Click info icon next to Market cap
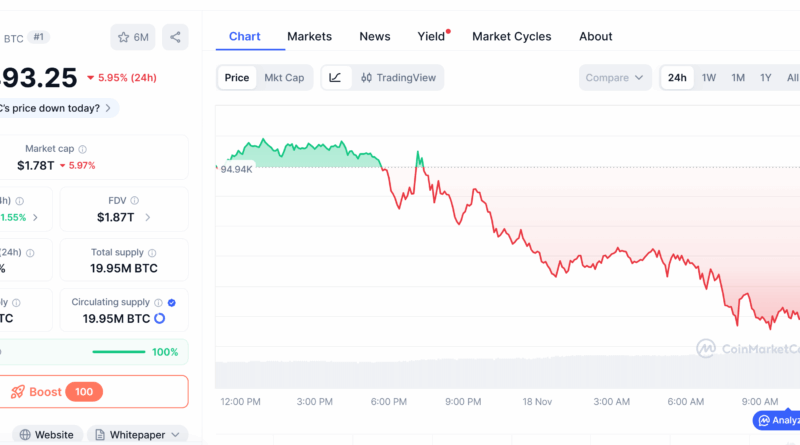 (x=82, y=149)
